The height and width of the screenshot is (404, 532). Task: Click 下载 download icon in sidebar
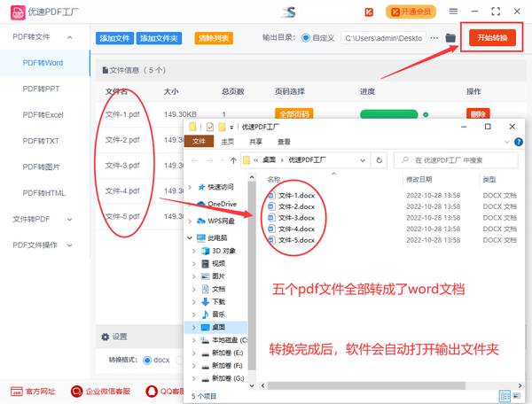tap(205, 301)
